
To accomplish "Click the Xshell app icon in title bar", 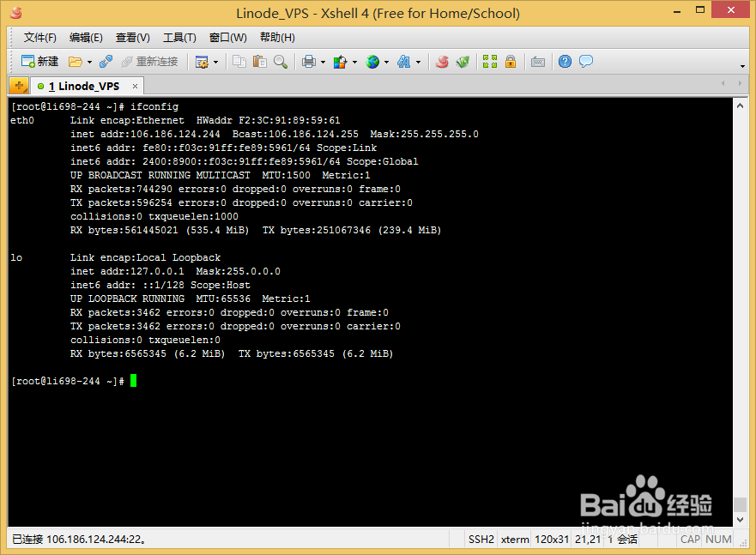I will coord(16,13).
